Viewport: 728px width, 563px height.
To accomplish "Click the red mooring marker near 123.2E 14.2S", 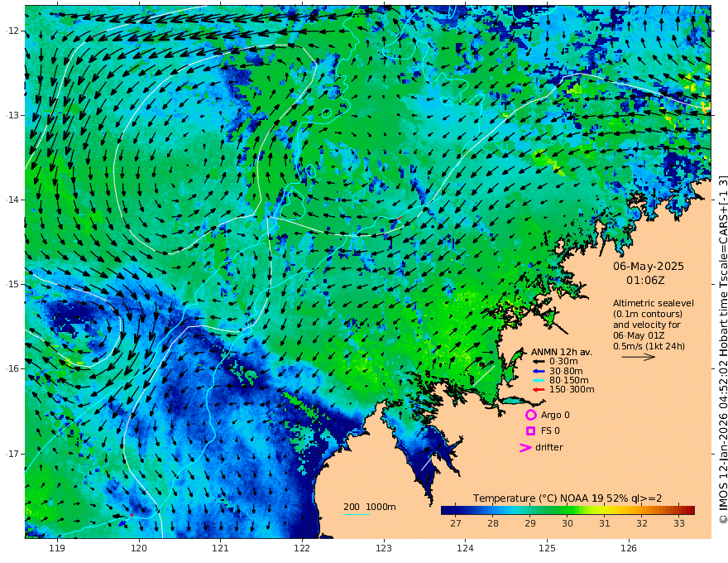I will click(400, 218).
